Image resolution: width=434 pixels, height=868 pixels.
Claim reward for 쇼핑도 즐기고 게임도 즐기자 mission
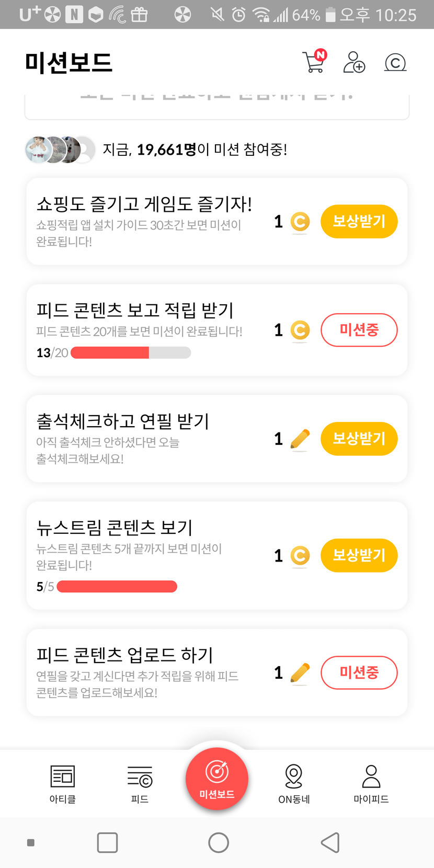tap(359, 222)
